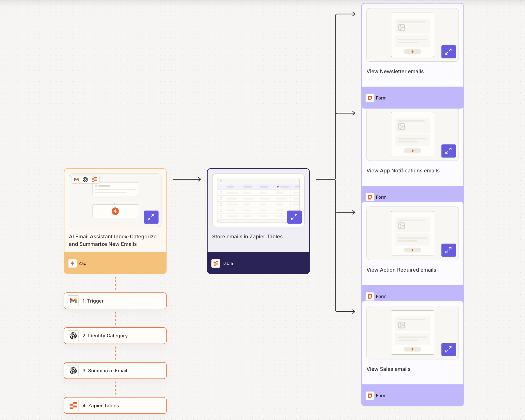Viewport: 525px width, 420px height.
Task: Click the OpenAI icon in the Identify Category step
Action: [x=73, y=336]
